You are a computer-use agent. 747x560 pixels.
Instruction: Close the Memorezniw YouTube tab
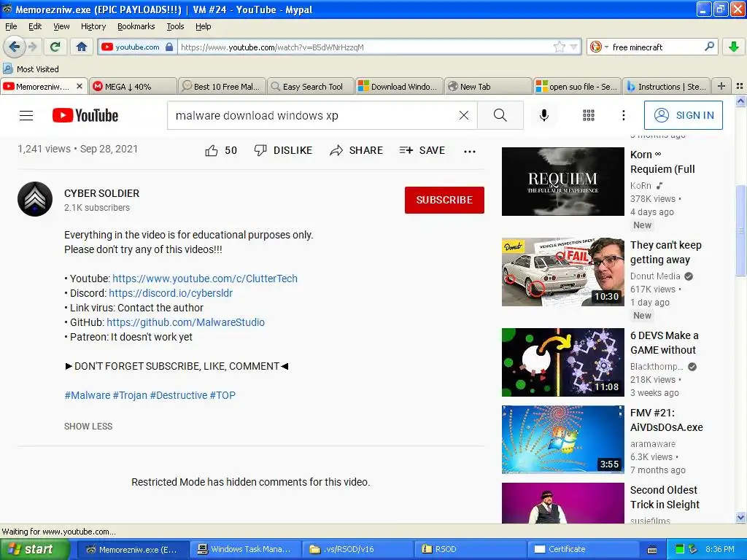(x=80, y=86)
